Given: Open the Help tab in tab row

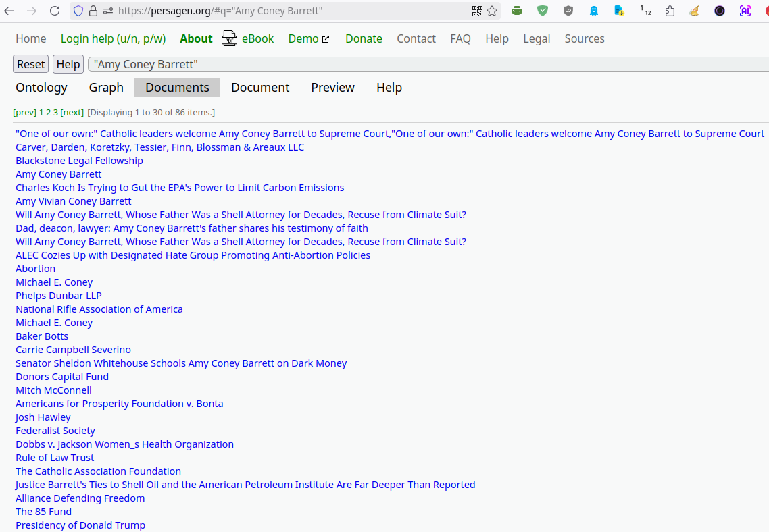Looking at the screenshot, I should pyautogui.click(x=389, y=87).
